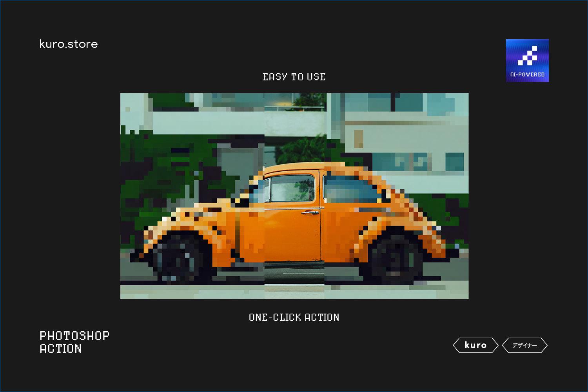Click the right chevron next to デザイナー badge
This screenshot has height=392, width=588.
pyautogui.click(x=546, y=345)
